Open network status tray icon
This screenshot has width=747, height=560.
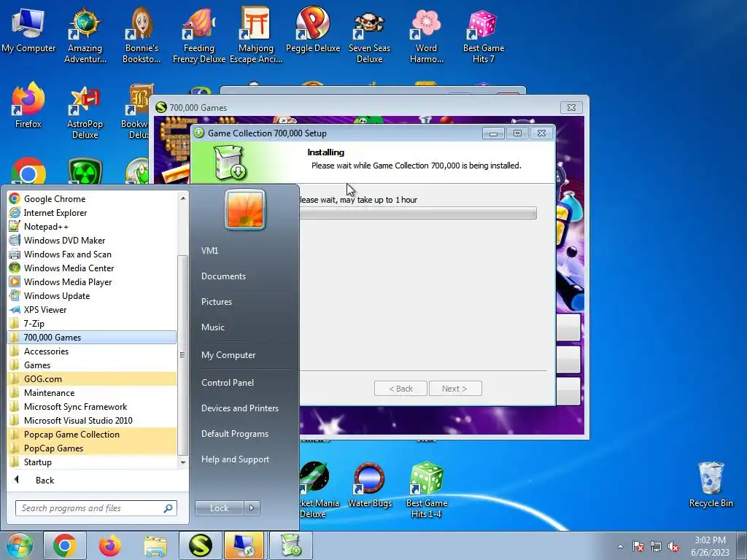(x=656, y=547)
